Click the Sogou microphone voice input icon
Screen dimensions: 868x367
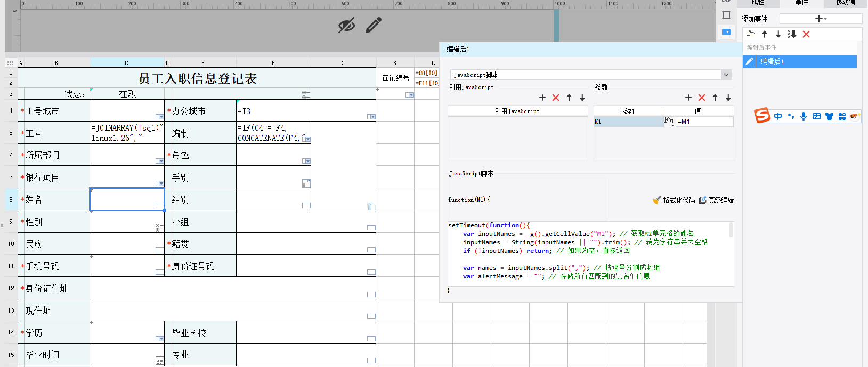click(804, 116)
